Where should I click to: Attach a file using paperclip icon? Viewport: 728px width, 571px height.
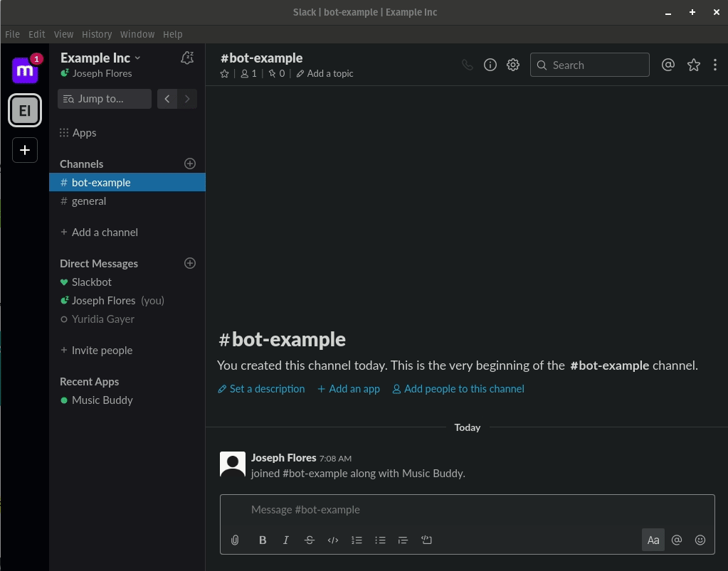click(235, 540)
